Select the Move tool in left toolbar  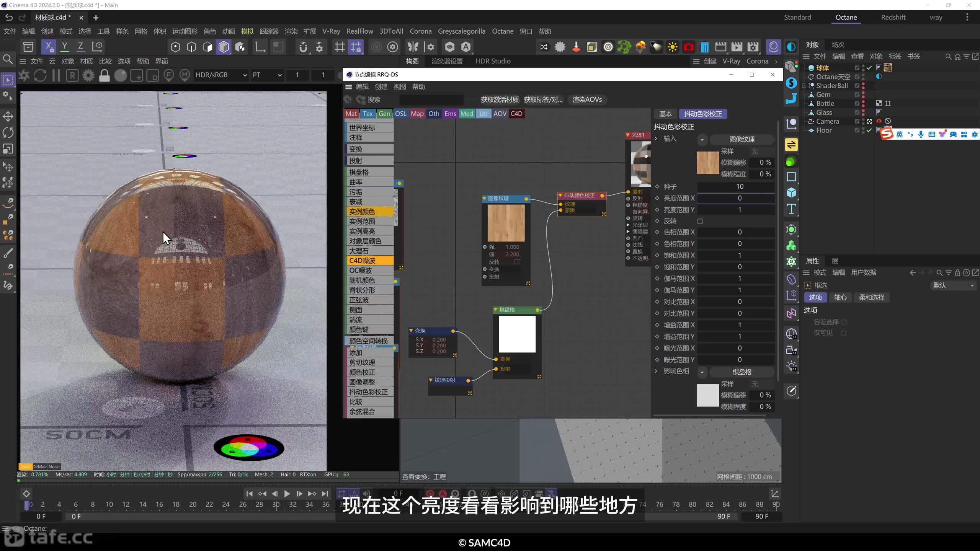point(8,116)
